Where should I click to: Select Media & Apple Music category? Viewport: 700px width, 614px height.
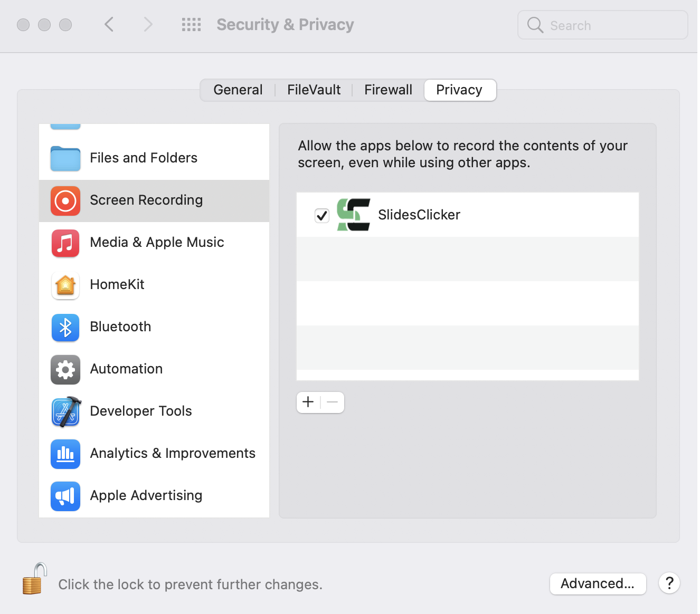[154, 243]
